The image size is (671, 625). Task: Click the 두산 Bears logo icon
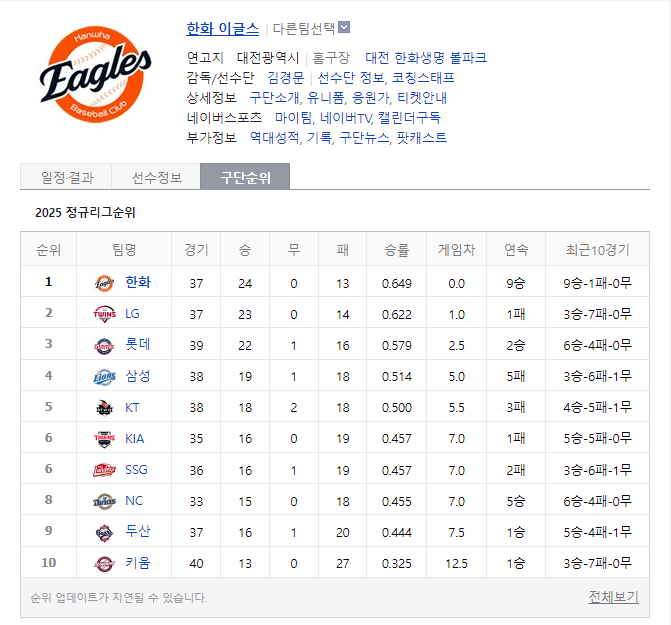click(104, 533)
